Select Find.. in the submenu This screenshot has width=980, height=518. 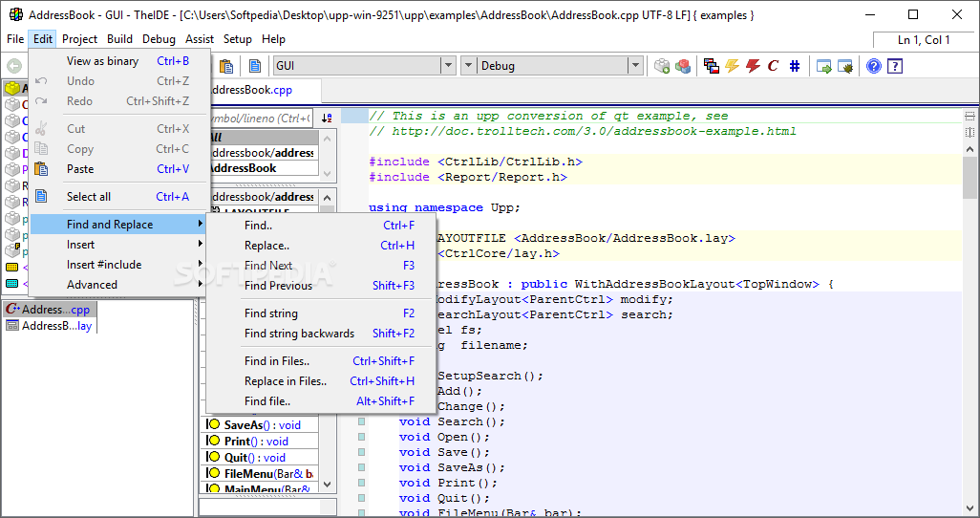click(x=321, y=226)
